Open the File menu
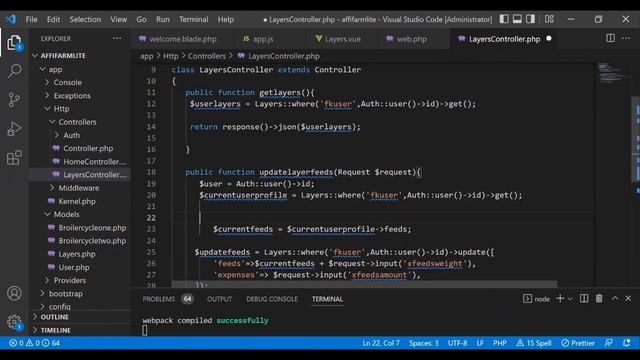Image resolution: width=640 pixels, height=360 pixels. [31, 19]
